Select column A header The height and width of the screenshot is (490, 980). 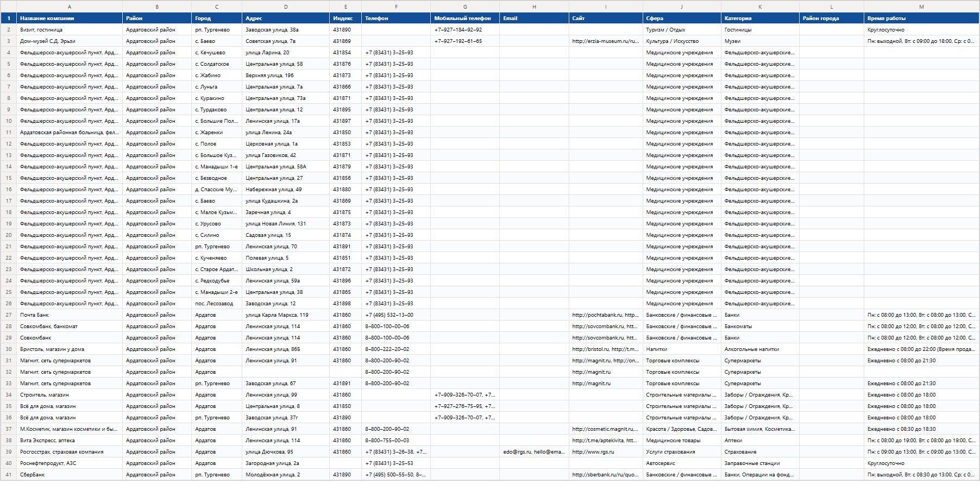(x=70, y=7)
